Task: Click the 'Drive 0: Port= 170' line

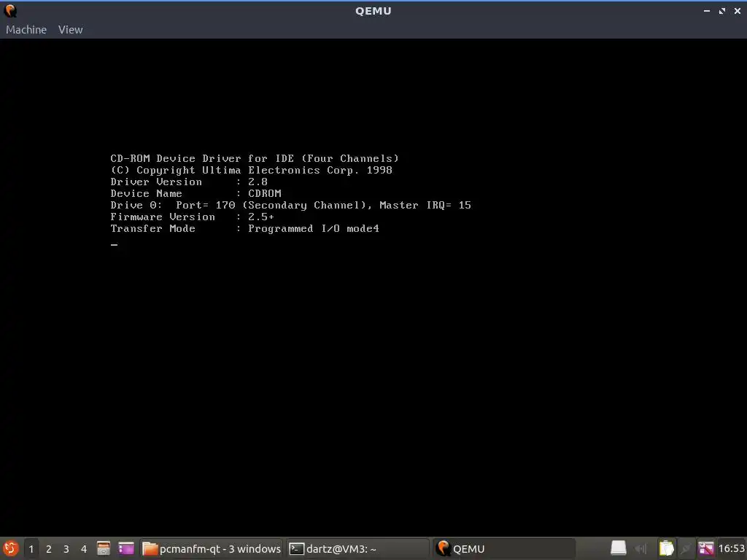Action: coord(290,205)
